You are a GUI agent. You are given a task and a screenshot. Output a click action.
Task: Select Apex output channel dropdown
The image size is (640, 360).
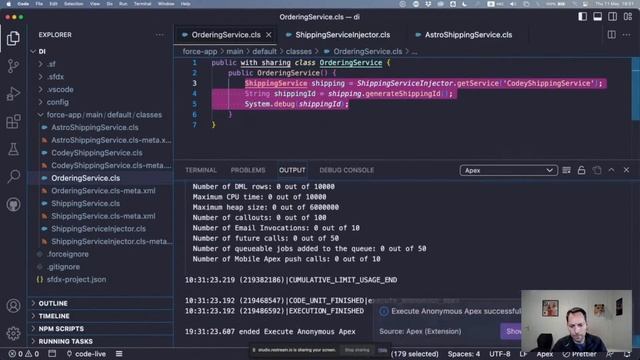pos(508,170)
